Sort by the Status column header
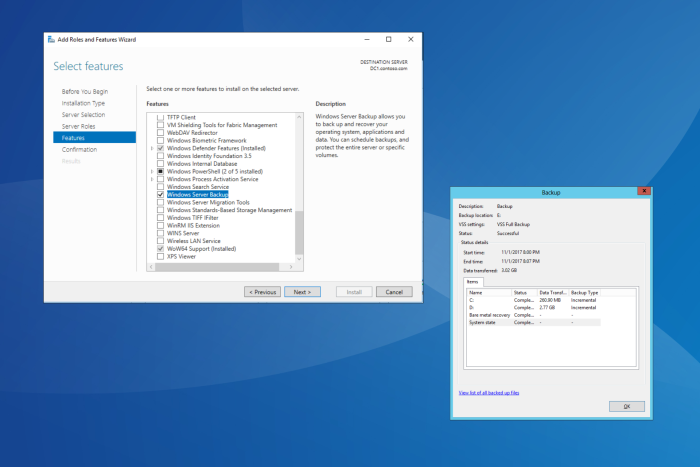Viewport: 700px width, 467px height. 524,292
